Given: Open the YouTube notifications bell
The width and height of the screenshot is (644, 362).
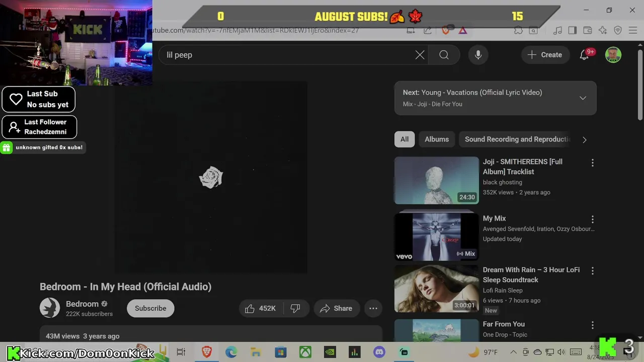Looking at the screenshot, I should (584, 55).
